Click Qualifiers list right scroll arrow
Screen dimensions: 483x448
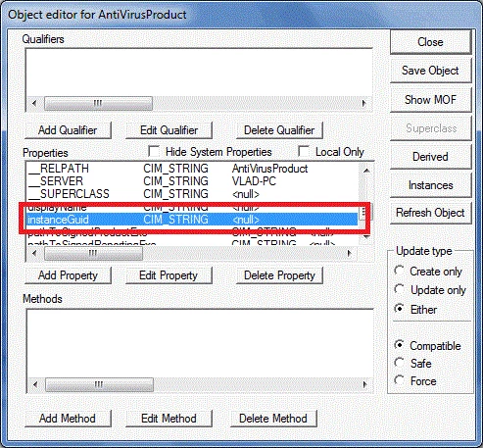[x=364, y=103]
